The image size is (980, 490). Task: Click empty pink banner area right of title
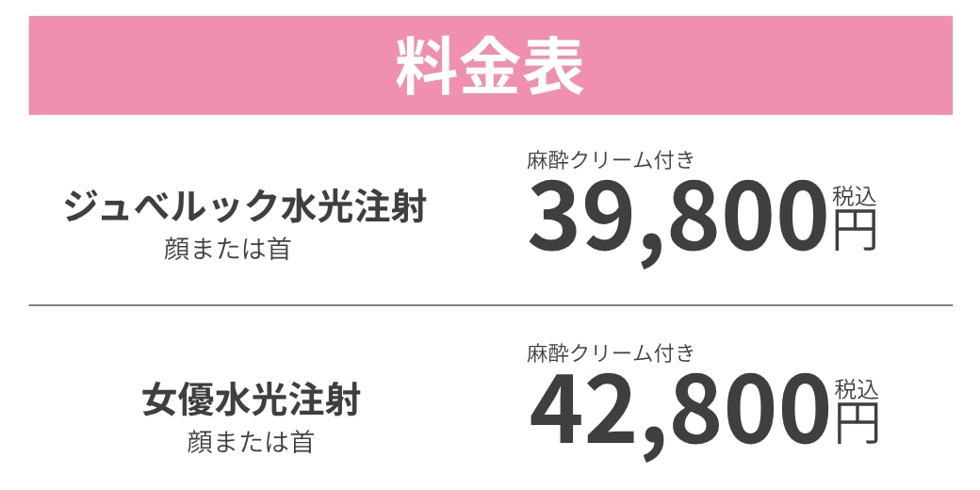pos(773,66)
